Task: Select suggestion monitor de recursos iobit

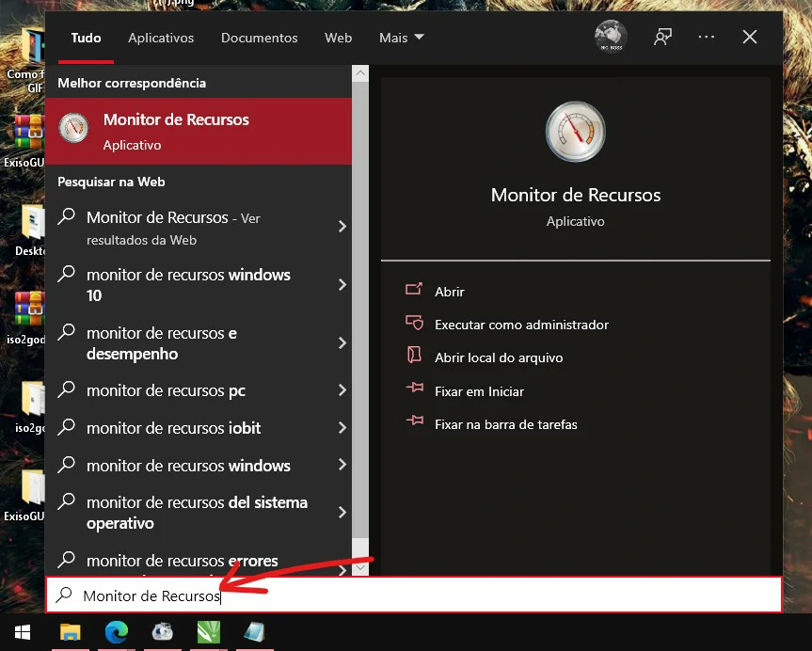Action: (199, 428)
